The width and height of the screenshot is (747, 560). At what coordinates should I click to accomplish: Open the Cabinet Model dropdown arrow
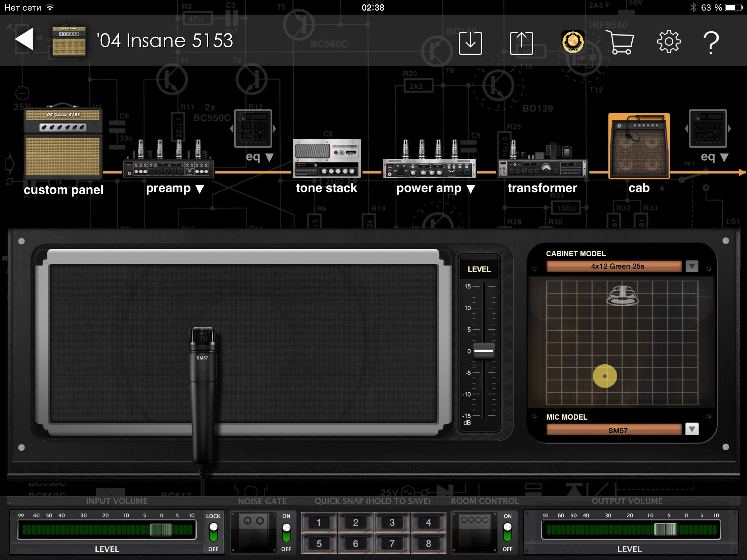692,266
